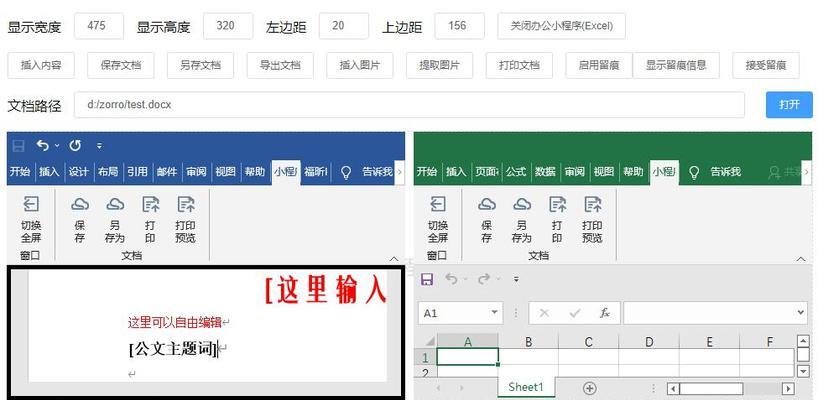
Task: Click 打印预览 icon in Excel ribbon
Action: click(593, 204)
